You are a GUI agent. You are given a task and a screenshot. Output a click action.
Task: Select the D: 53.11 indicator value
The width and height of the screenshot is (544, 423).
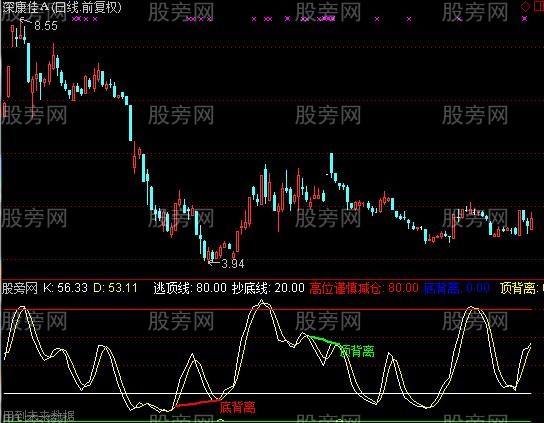[x=115, y=288]
